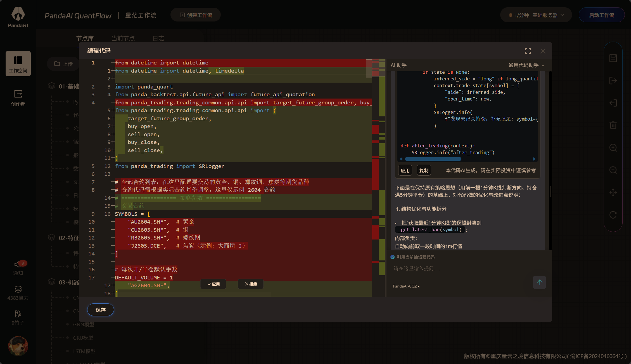Click the 'AI 助手' panel title
The width and height of the screenshot is (631, 364).
click(x=398, y=65)
